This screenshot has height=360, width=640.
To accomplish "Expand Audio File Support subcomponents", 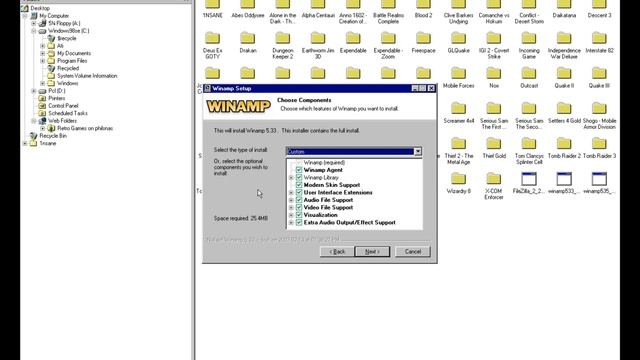I will coord(291,200).
